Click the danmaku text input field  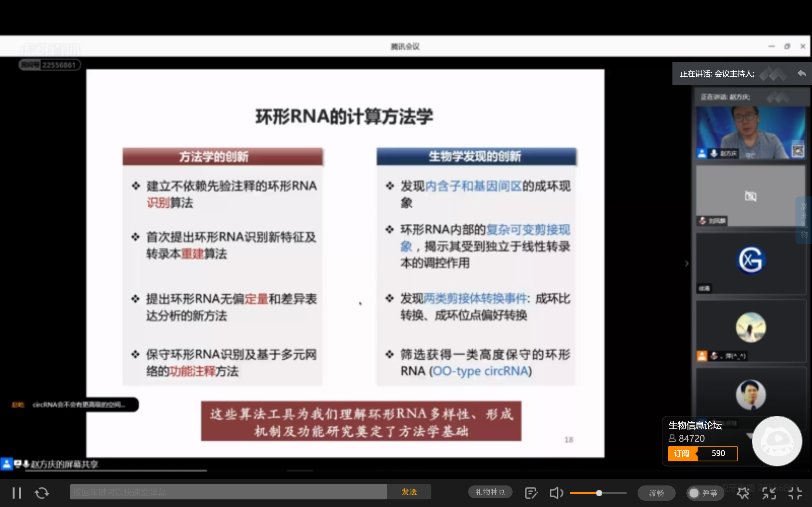(x=228, y=492)
